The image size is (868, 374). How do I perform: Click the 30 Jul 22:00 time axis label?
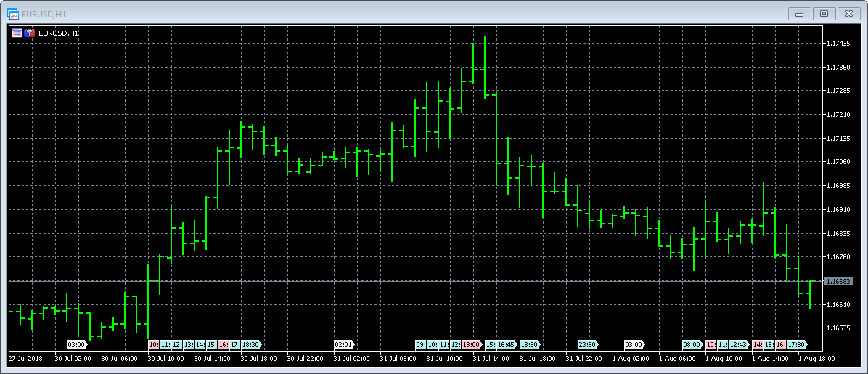click(305, 359)
